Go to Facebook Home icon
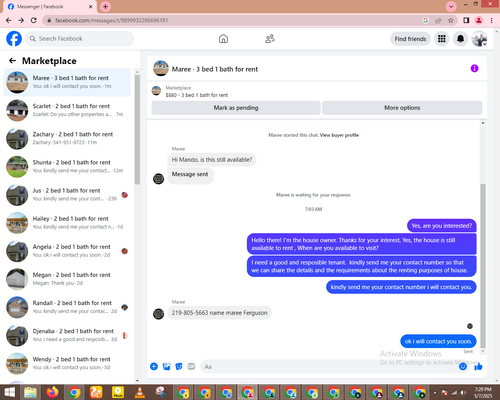 [x=223, y=39]
